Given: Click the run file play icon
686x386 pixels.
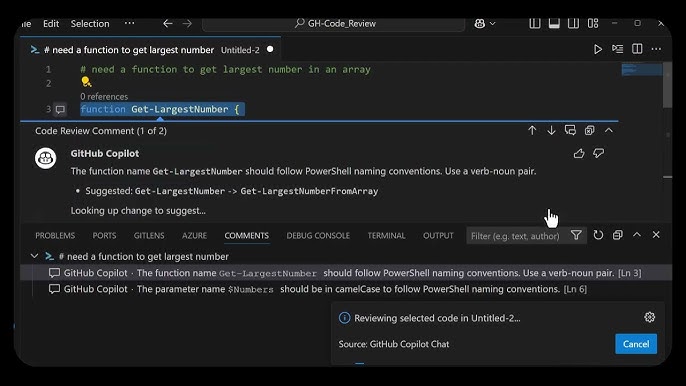Looking at the screenshot, I should [598, 49].
